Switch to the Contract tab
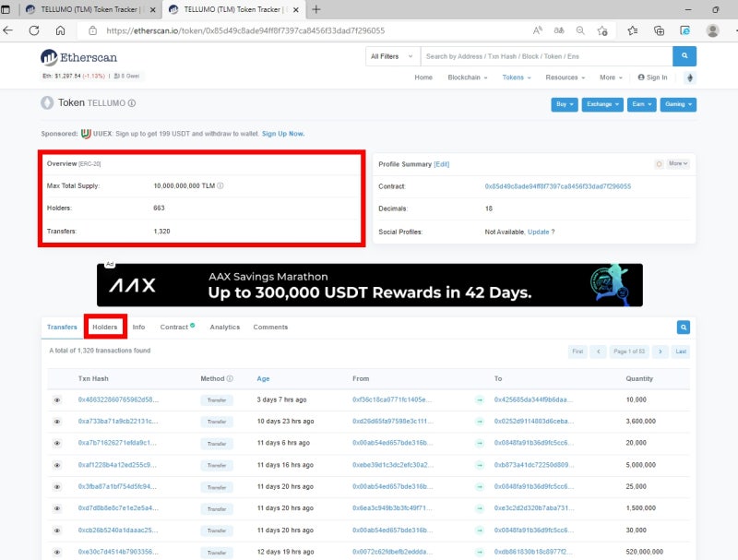Image resolution: width=738 pixels, height=560 pixels. [177, 328]
